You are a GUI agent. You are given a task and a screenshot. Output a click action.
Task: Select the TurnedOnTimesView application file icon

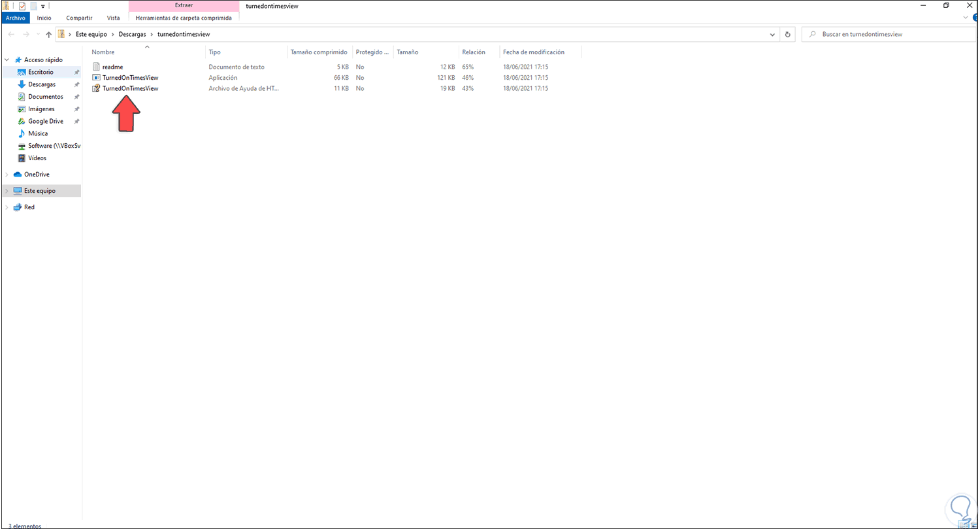(x=96, y=78)
